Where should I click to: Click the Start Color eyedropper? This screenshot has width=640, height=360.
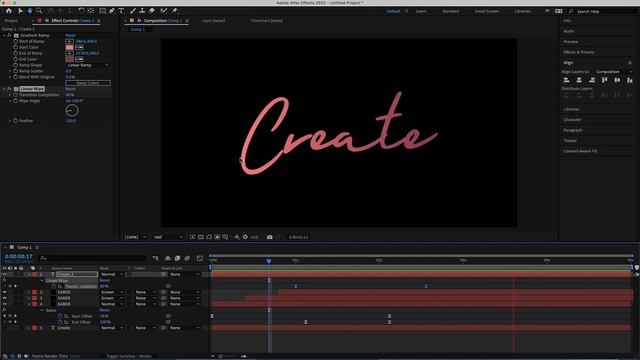(x=79, y=47)
